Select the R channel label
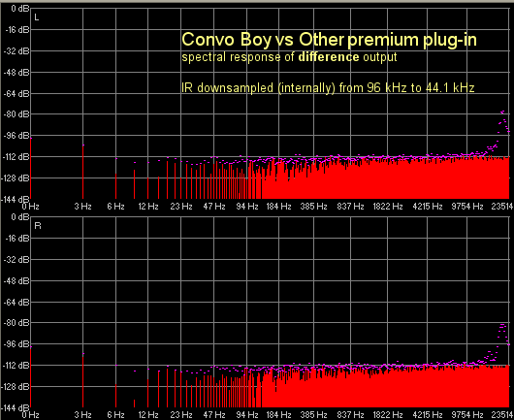The image size is (514, 420). (38, 226)
